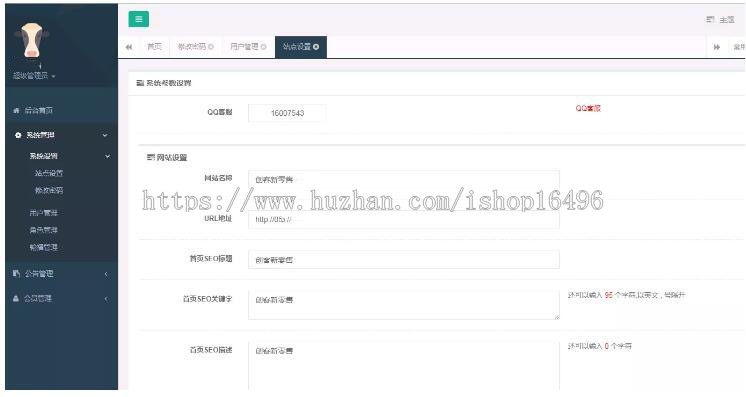Image resolution: width=746 pixels, height=397 pixels.
Task: Expand the 公告管理 menu arrow
Action: (x=106, y=274)
